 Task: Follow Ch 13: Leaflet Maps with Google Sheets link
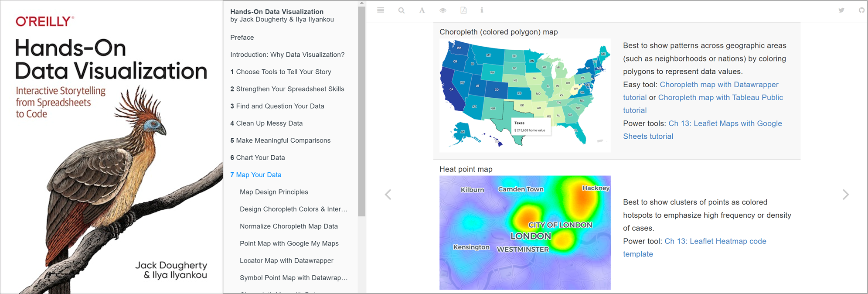(x=725, y=123)
